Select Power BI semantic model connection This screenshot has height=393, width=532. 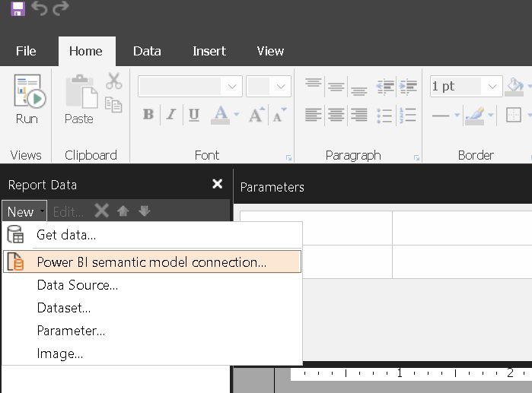[x=151, y=262]
